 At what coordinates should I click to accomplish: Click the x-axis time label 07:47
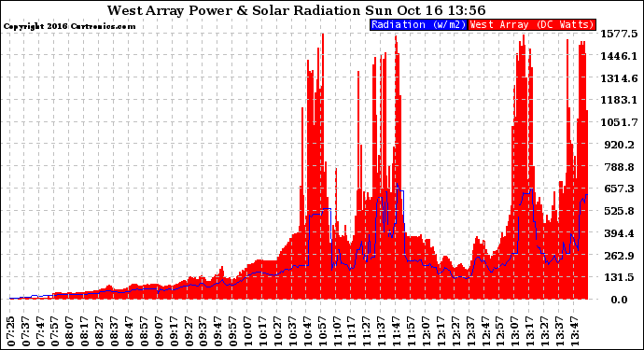click(x=41, y=331)
